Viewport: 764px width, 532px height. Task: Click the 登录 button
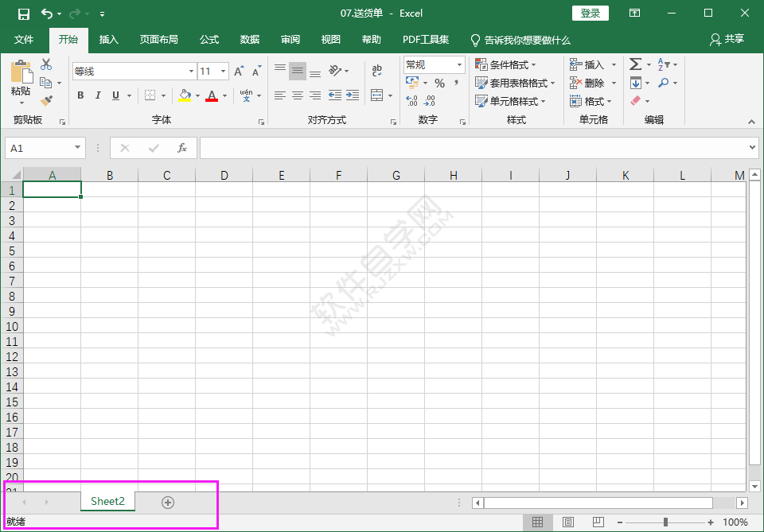pyautogui.click(x=590, y=13)
